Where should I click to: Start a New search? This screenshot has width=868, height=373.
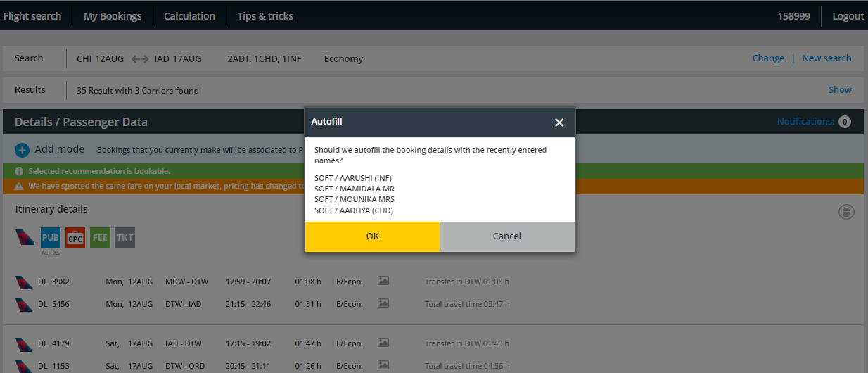826,58
